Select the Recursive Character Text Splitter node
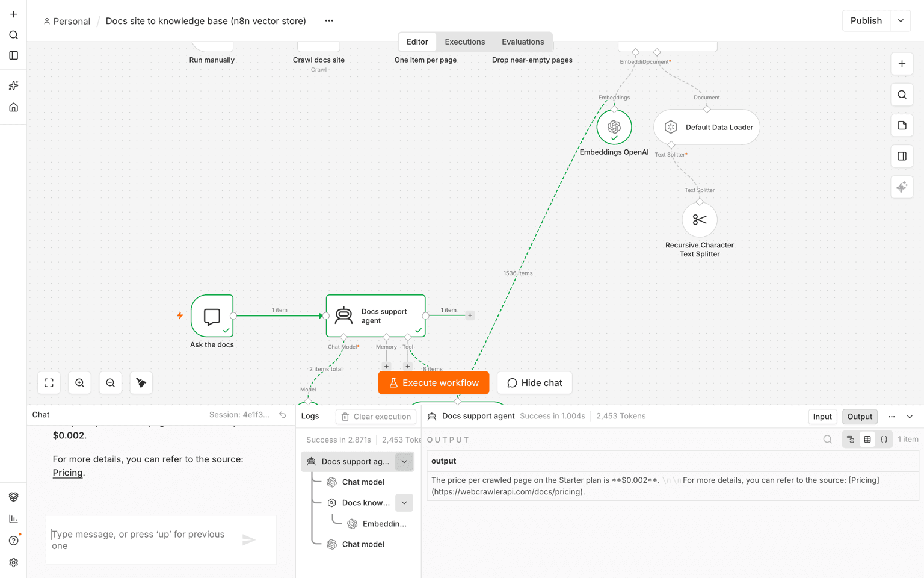Image resolution: width=924 pixels, height=578 pixels. (x=700, y=220)
